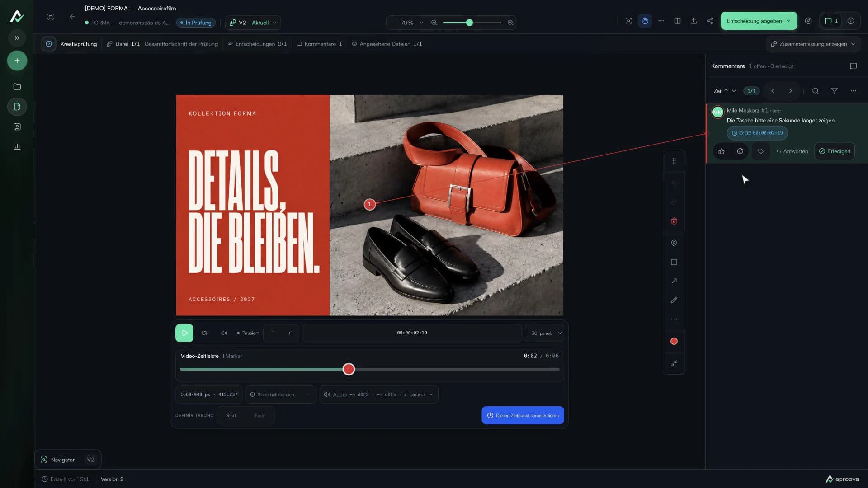The width and height of the screenshot is (868, 488).
Task: Click timeline marker 1 on Video-Zeitleiste
Action: point(349,369)
